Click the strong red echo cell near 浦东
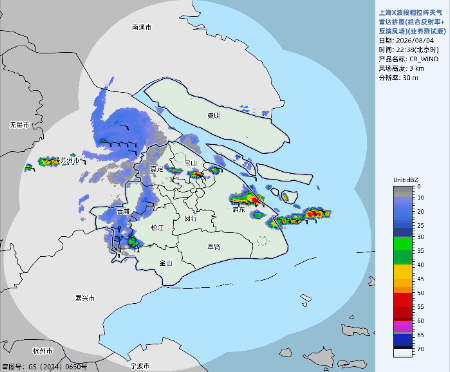The height and width of the screenshot is (372, 450). point(254,200)
